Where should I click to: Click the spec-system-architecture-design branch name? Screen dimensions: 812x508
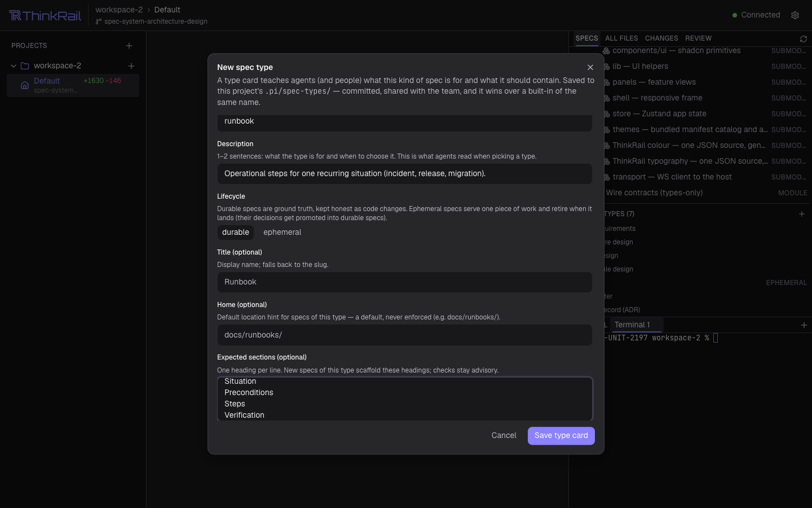(156, 21)
